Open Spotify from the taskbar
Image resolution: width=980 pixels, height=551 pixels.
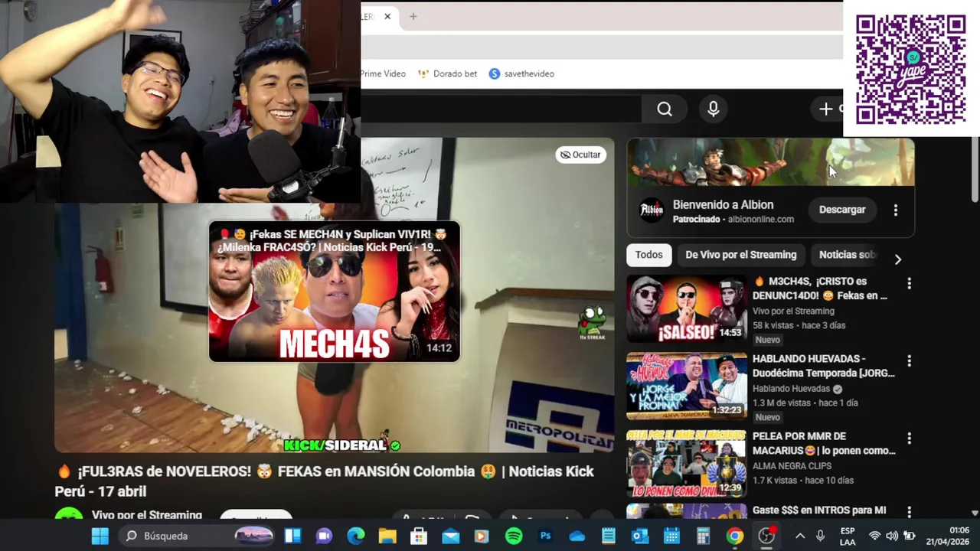tap(514, 536)
